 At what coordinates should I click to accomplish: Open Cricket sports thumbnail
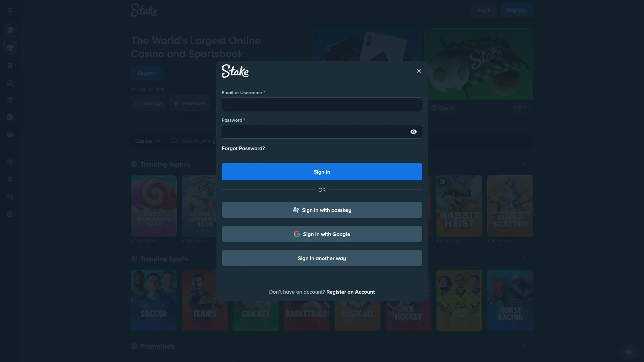pos(256,316)
